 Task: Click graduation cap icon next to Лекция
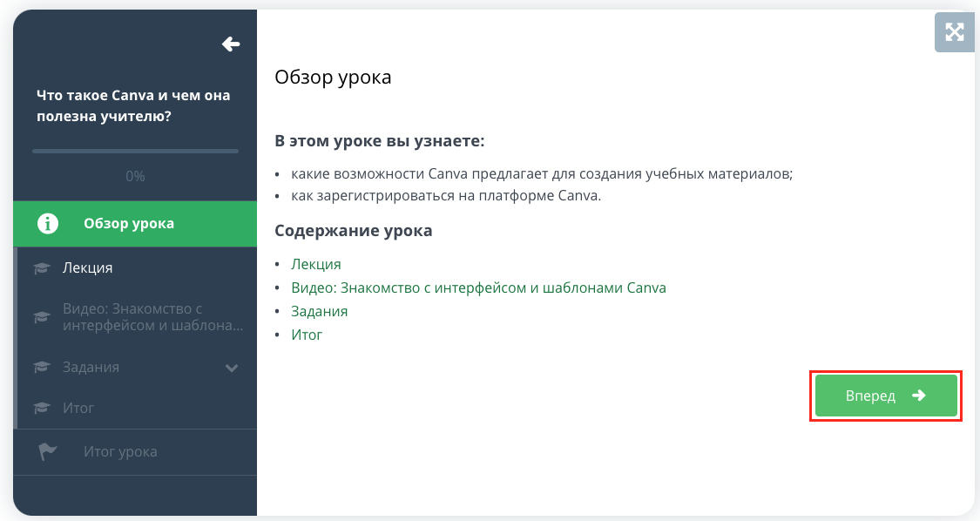[x=42, y=268]
